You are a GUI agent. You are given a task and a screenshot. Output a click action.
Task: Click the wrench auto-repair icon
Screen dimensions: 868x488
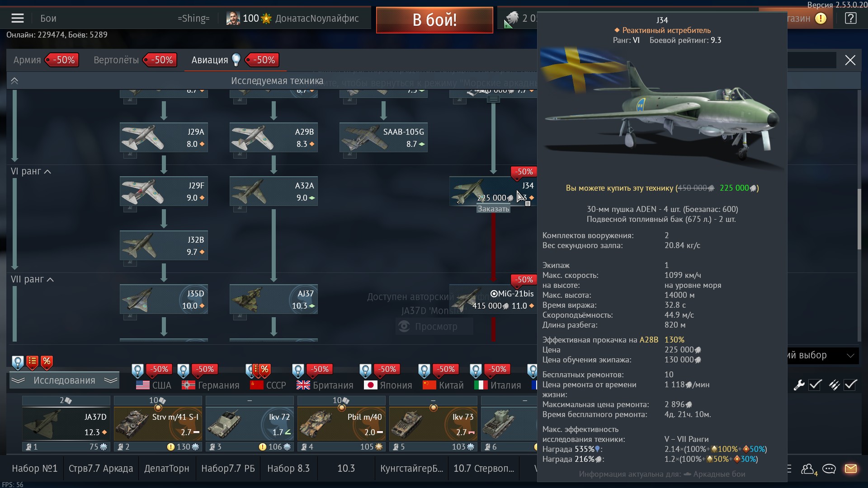point(799,385)
